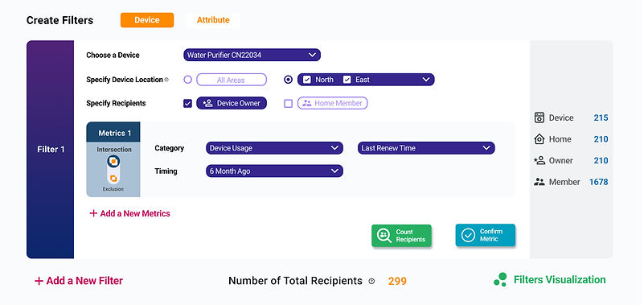Click the Member people icon in summary
The width and height of the screenshot is (644, 305).
(539, 182)
